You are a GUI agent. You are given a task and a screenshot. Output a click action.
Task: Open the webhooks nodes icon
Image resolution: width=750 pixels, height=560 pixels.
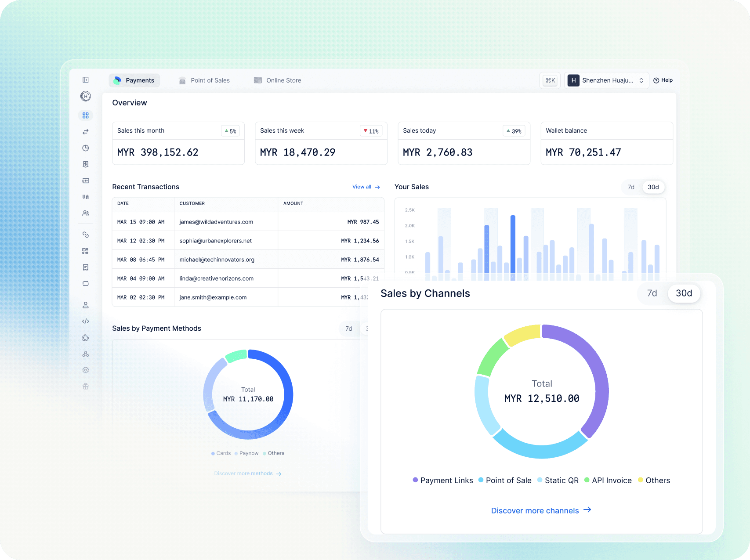point(86,354)
